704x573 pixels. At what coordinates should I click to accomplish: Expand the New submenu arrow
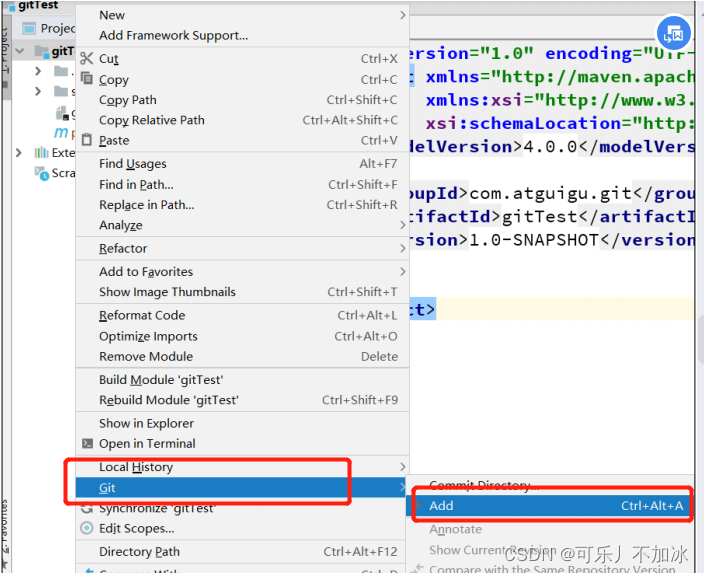pyautogui.click(x=402, y=15)
